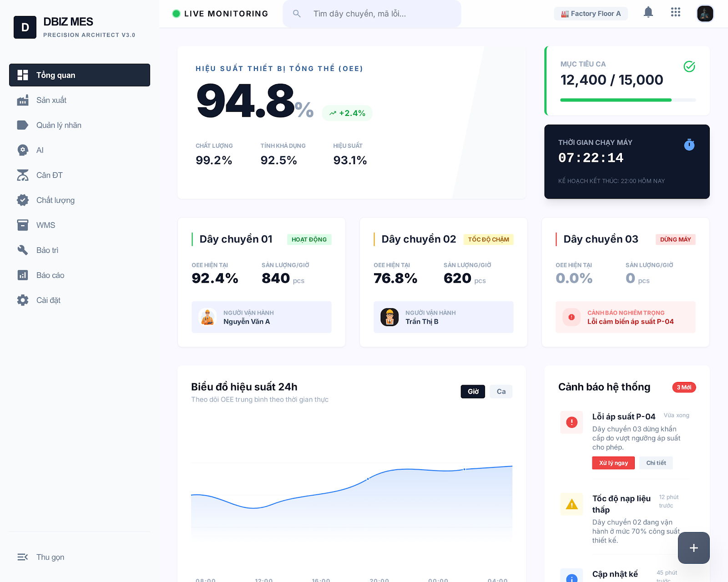This screenshot has width=728, height=582.
Task: Click the Thu gọn collapse menu icon
Action: point(23,557)
